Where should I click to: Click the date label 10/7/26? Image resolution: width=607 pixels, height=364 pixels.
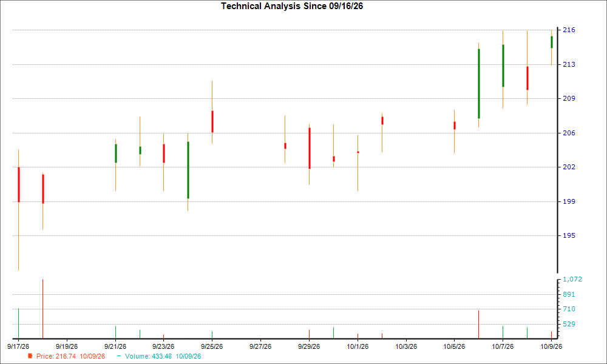click(x=503, y=346)
